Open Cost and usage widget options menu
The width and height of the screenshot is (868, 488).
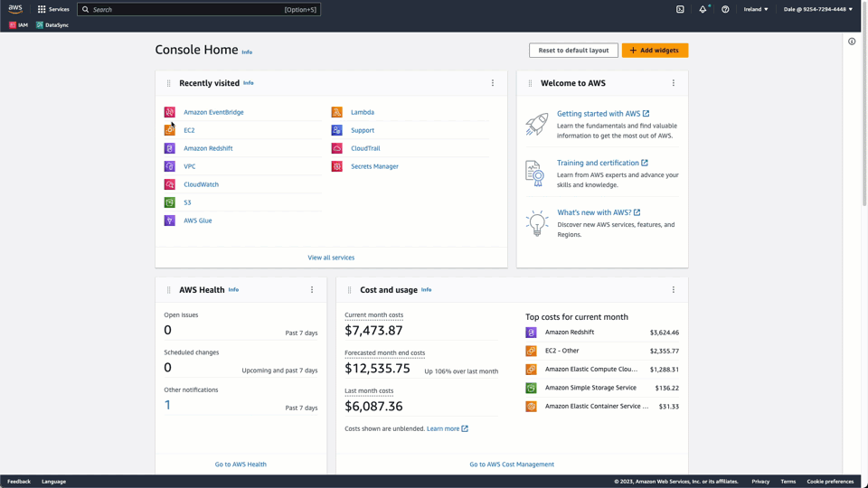click(x=674, y=290)
